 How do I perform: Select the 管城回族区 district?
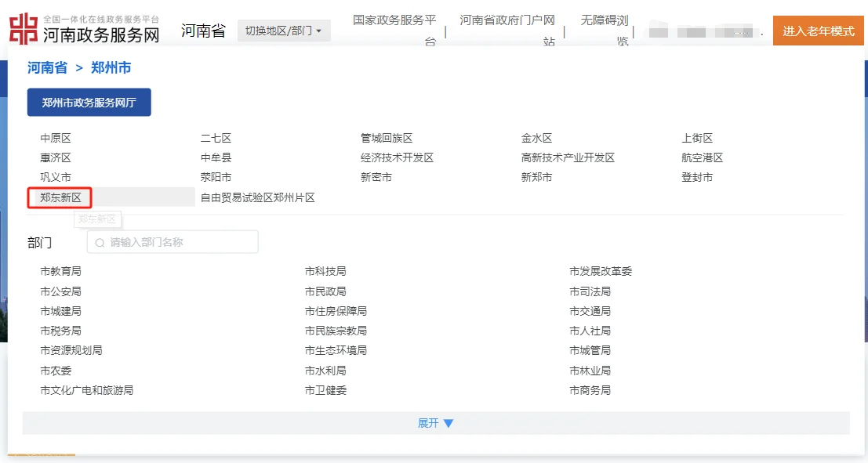(x=387, y=139)
